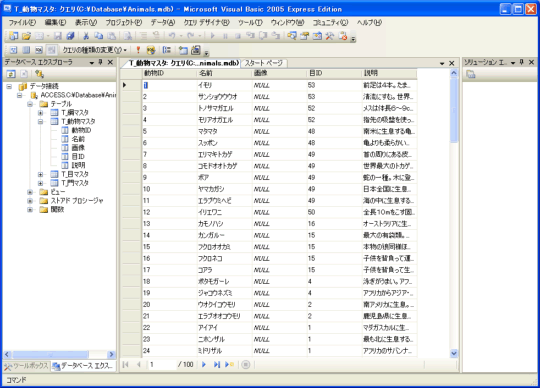Image resolution: width=540 pixels, height=388 pixels.
Task: Open the Database Explorer panel options dropdown
Action: (92, 63)
